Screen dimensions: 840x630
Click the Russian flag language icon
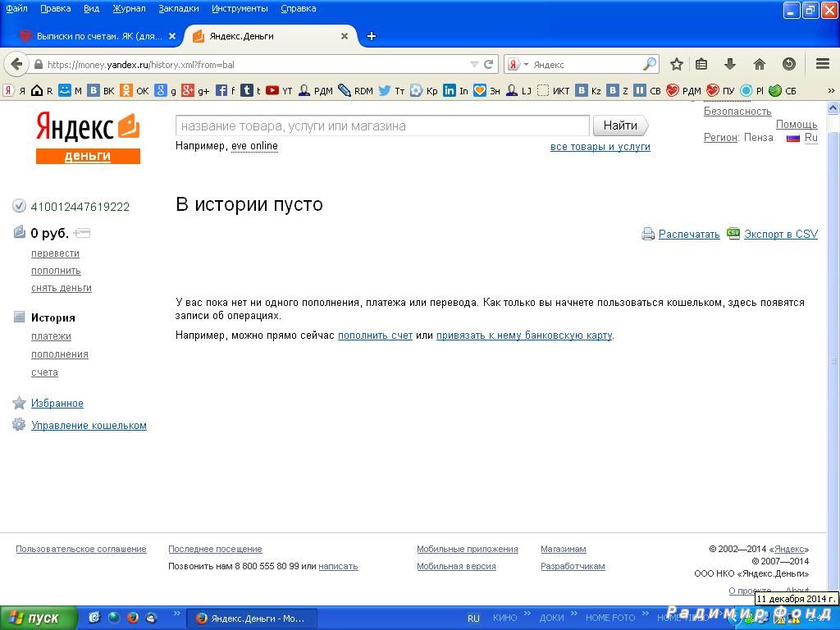tap(793, 138)
